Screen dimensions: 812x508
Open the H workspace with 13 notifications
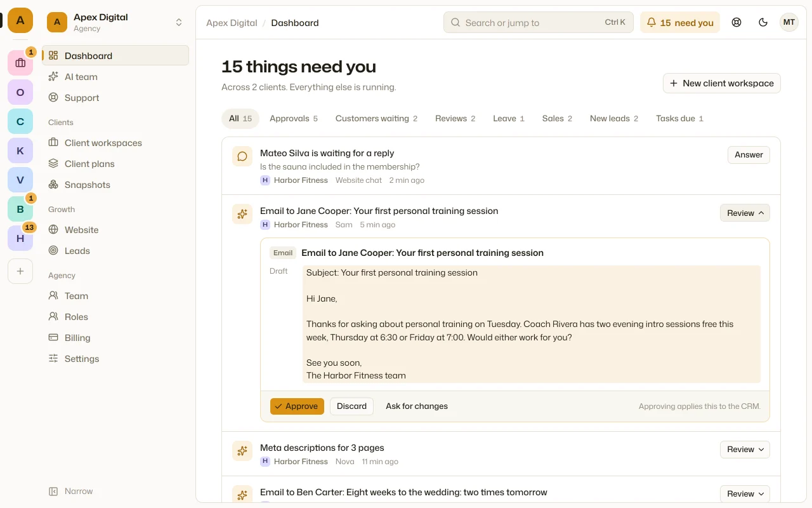pyautogui.click(x=20, y=238)
